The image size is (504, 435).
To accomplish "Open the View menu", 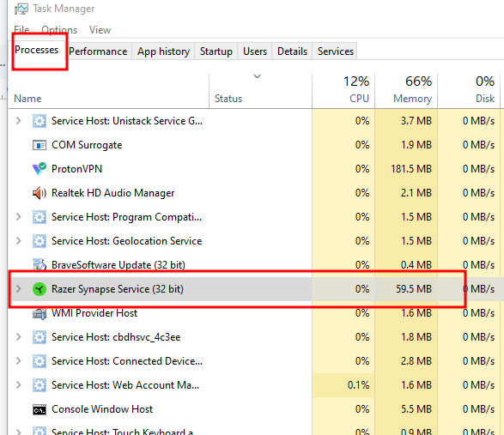I will pos(100,30).
